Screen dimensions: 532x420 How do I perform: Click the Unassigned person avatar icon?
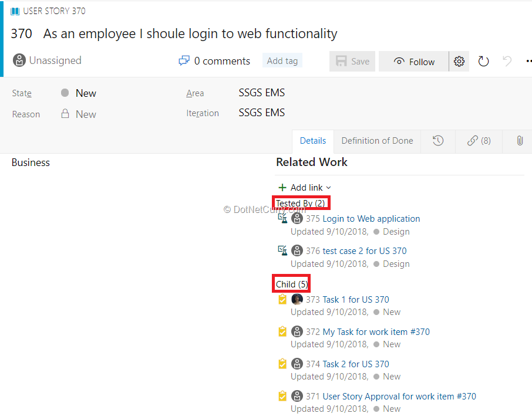[x=19, y=60]
